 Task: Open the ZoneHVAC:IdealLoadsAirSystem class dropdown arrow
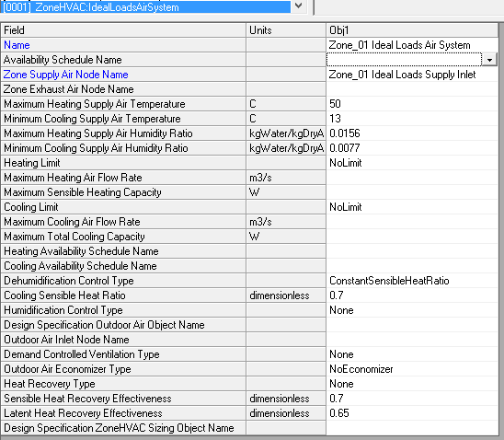tap(299, 6)
